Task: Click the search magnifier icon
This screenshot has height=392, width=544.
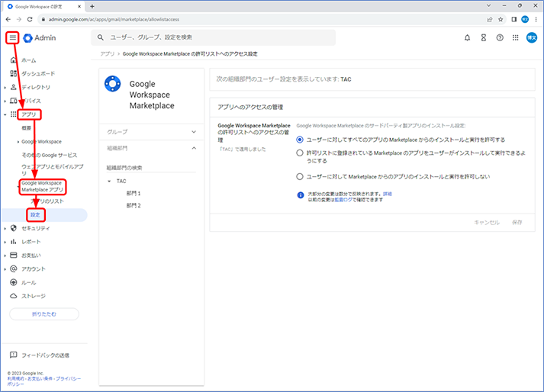Action: coord(100,37)
